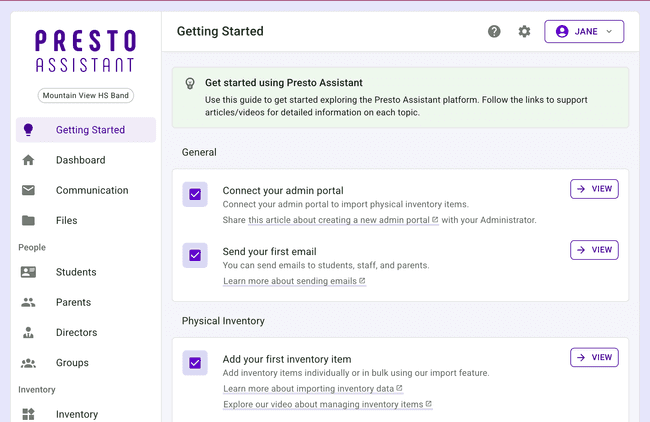650x422 pixels.
Task: Click VIEW for Add your first inventory item
Action: [594, 357]
